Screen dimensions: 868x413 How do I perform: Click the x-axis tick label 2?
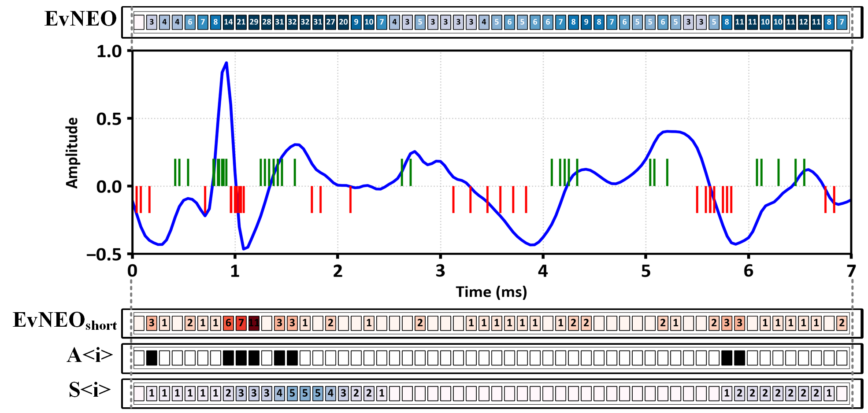point(338,271)
